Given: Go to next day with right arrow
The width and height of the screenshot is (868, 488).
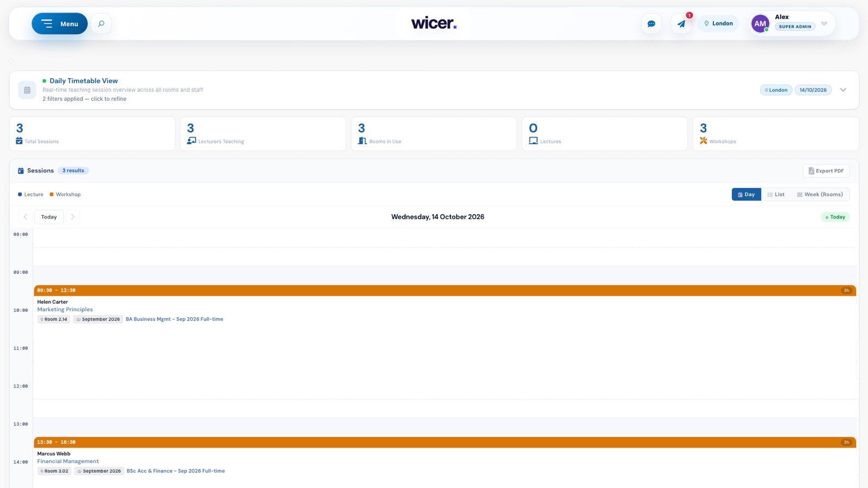Looking at the screenshot, I should coord(73,217).
